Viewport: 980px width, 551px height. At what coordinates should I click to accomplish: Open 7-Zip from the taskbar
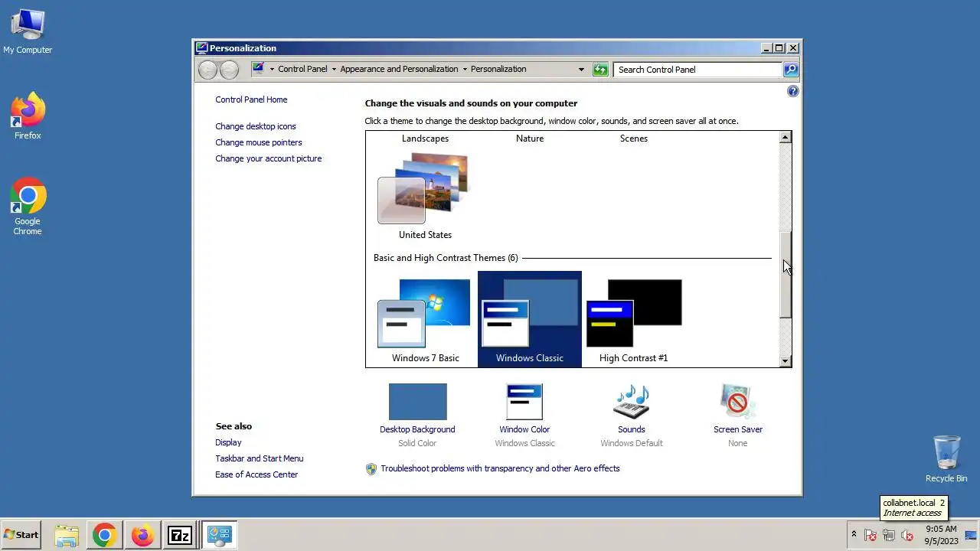[x=180, y=535]
